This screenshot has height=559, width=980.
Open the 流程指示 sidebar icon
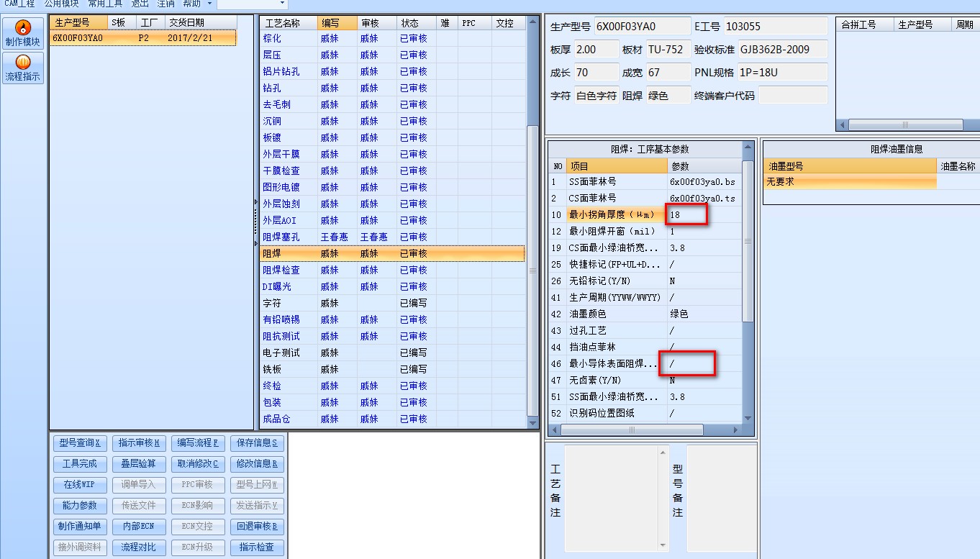pos(23,68)
